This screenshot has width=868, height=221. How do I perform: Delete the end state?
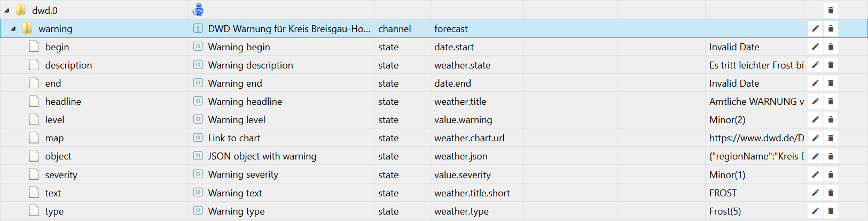click(831, 83)
